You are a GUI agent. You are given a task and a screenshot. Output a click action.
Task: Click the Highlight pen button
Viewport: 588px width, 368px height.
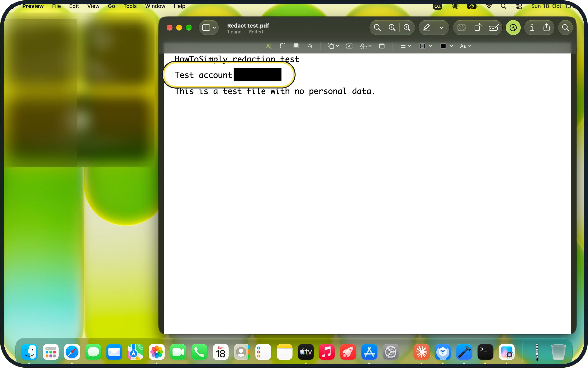point(426,28)
